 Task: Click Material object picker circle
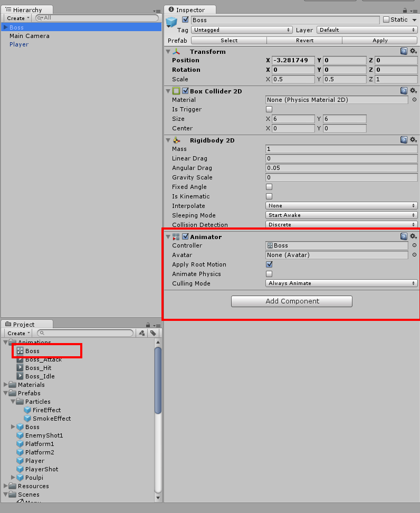point(414,100)
